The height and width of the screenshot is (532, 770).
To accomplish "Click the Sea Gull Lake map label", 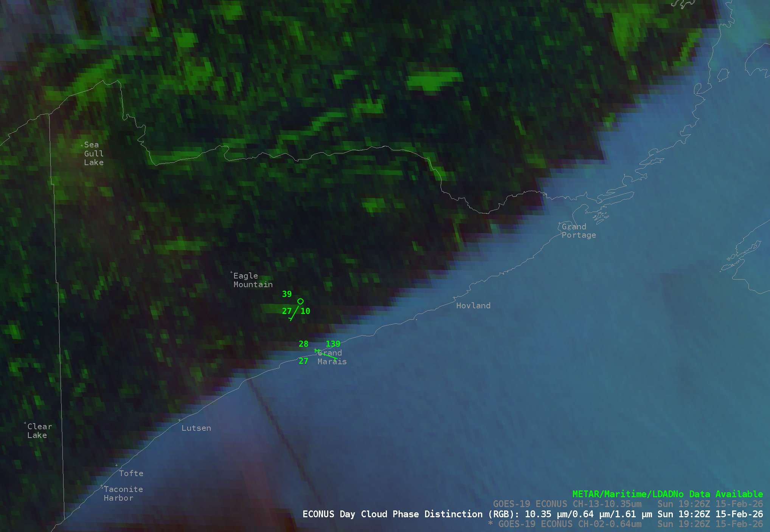I will pyautogui.click(x=93, y=154).
